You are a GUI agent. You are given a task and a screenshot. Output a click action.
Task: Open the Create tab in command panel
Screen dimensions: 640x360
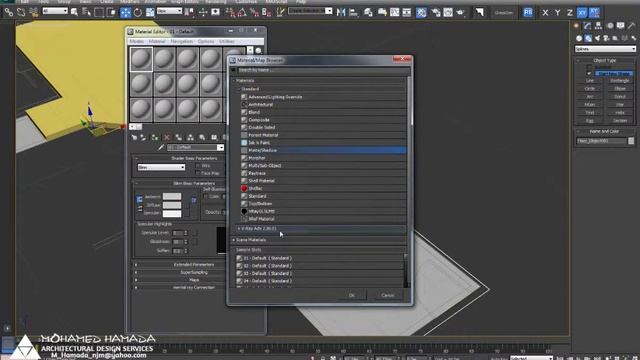click(x=577, y=26)
